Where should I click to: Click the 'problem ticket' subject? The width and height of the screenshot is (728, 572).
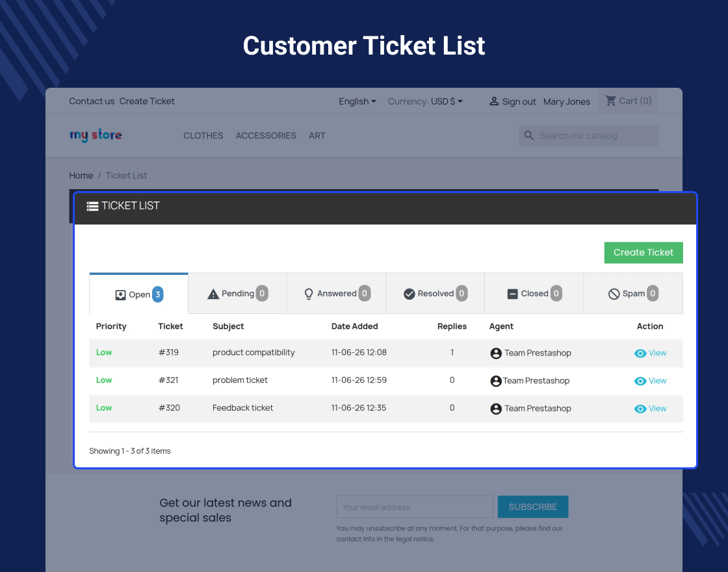pos(240,380)
